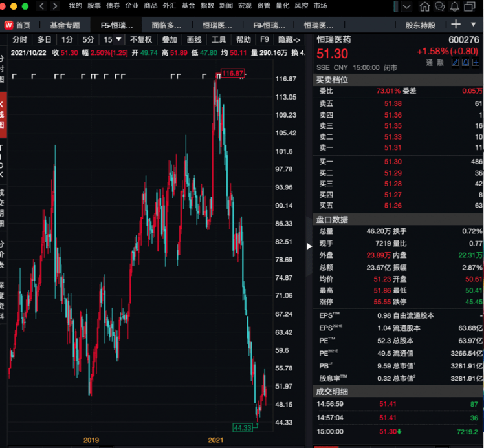Click the 116.87 high price marker

233,73
